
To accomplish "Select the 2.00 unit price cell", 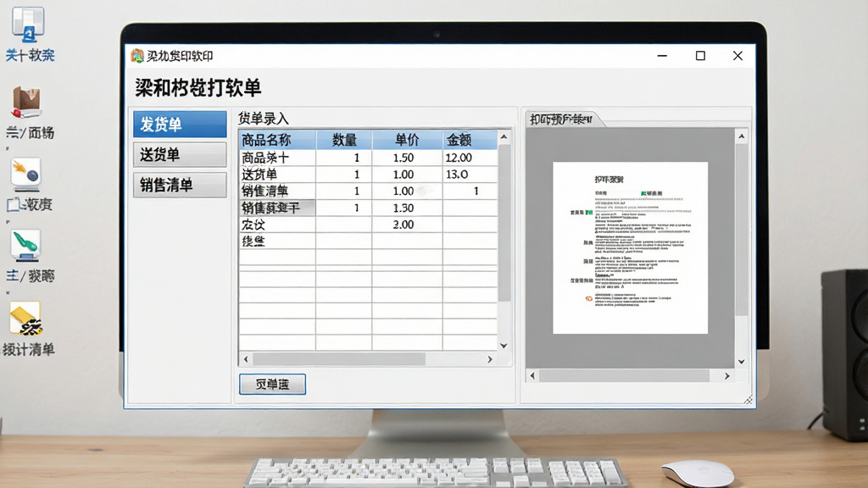I will [x=407, y=225].
